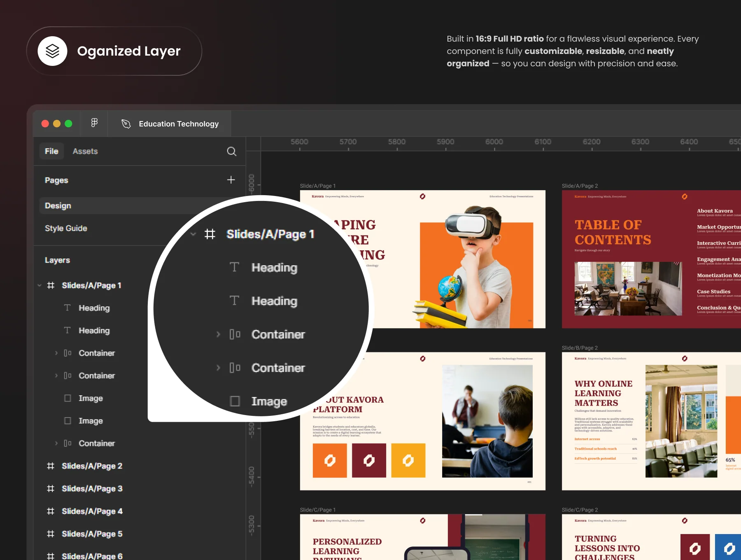Click first Heading text icon in magnifier
741x560 pixels.
click(234, 267)
